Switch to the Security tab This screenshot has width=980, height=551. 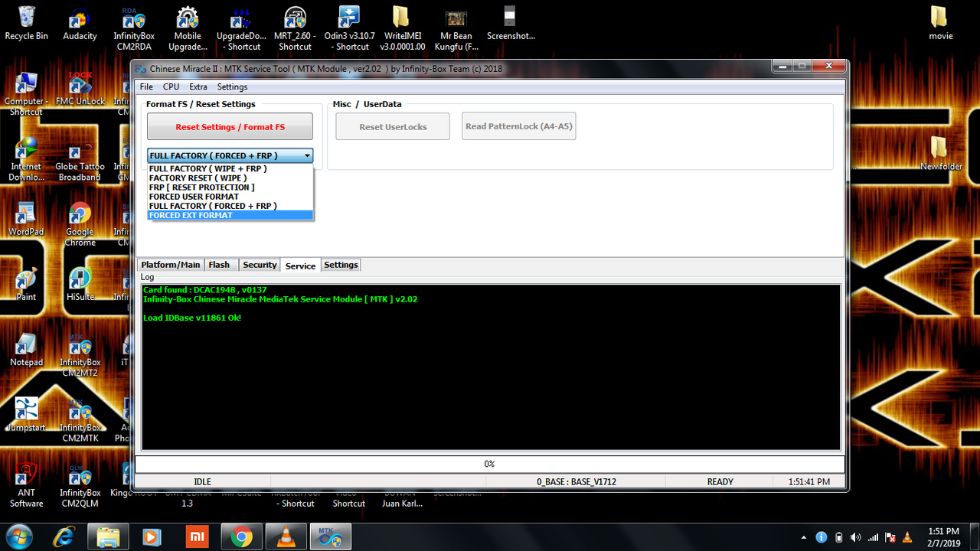tap(260, 265)
